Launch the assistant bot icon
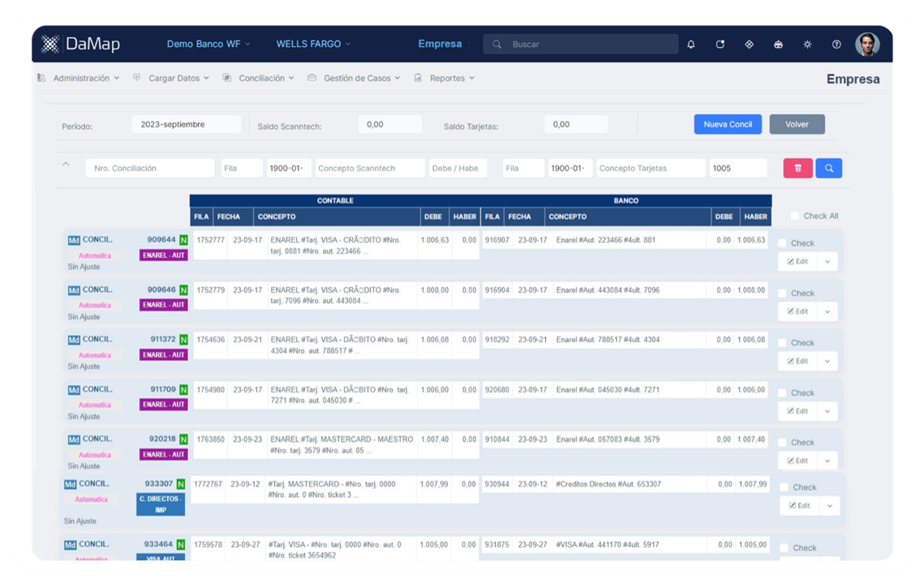This screenshot has height=588, width=924. (778, 44)
